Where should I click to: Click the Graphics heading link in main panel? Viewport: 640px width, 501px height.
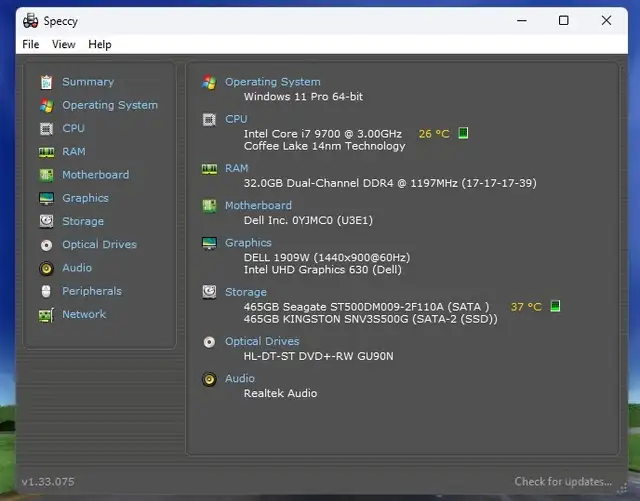pyautogui.click(x=248, y=243)
